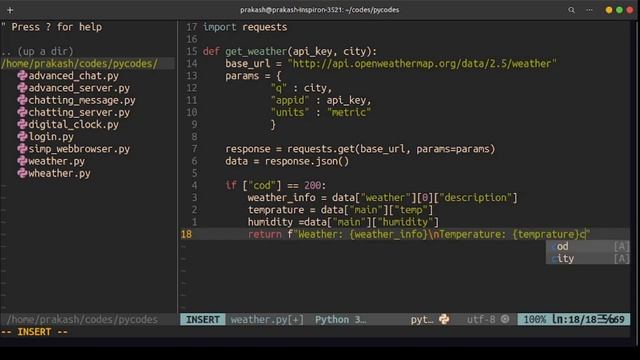The width and height of the screenshot is (640, 360).
Task: Open simp_webbrowser.py in file tree
Action: (79, 149)
